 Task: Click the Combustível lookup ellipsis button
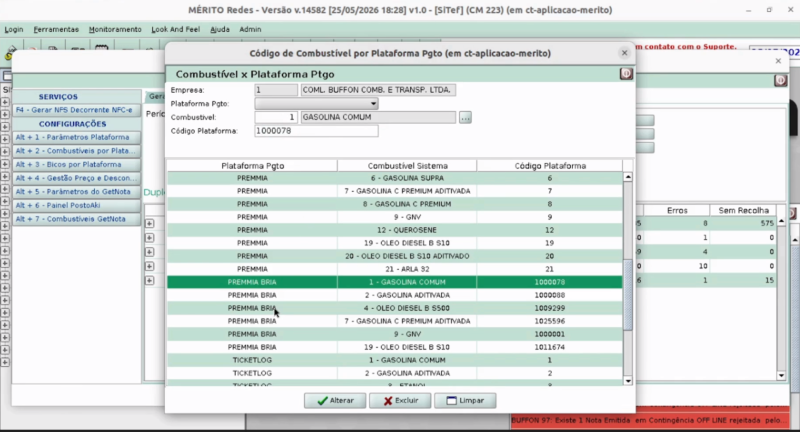[465, 117]
